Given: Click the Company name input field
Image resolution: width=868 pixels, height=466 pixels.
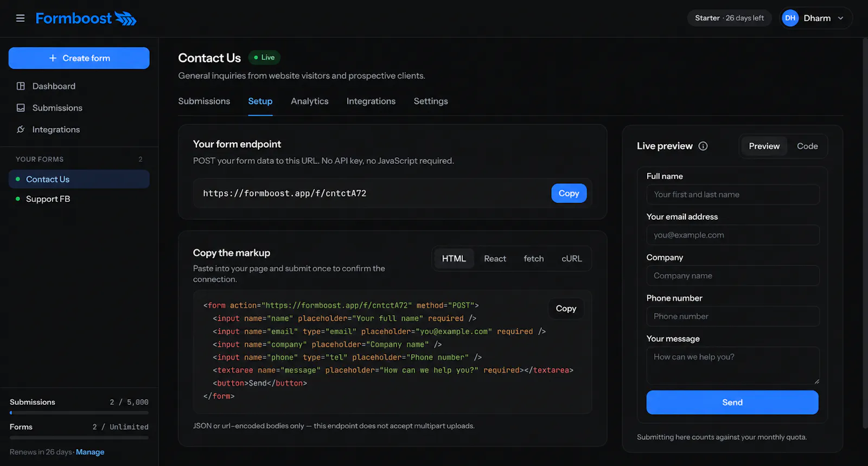Looking at the screenshot, I should point(732,276).
